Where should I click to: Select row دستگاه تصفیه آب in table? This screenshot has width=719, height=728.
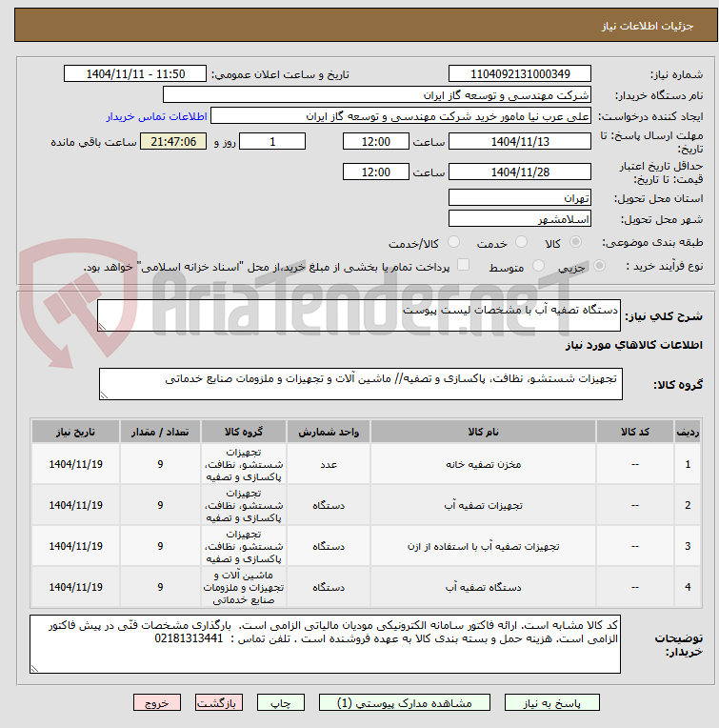coord(366,587)
